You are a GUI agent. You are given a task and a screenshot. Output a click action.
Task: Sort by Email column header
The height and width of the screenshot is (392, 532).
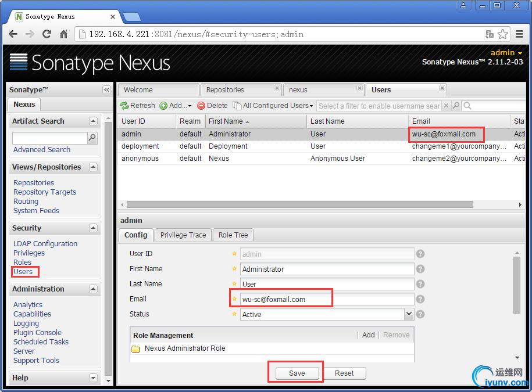coord(459,121)
